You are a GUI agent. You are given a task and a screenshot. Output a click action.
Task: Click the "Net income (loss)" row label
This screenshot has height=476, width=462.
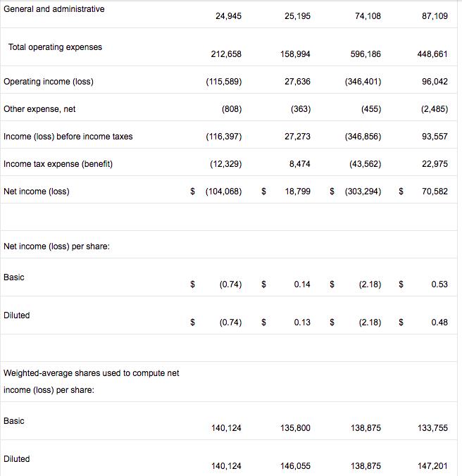tap(37, 192)
